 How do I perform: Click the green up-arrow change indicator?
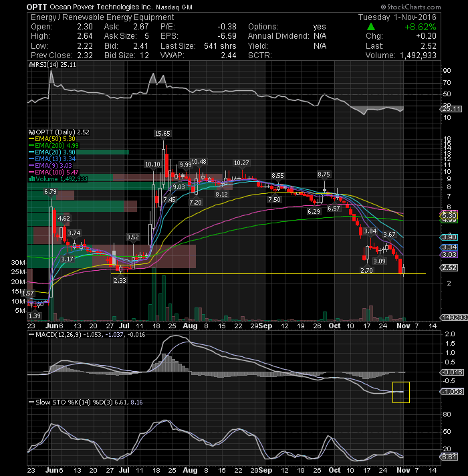click(371, 27)
